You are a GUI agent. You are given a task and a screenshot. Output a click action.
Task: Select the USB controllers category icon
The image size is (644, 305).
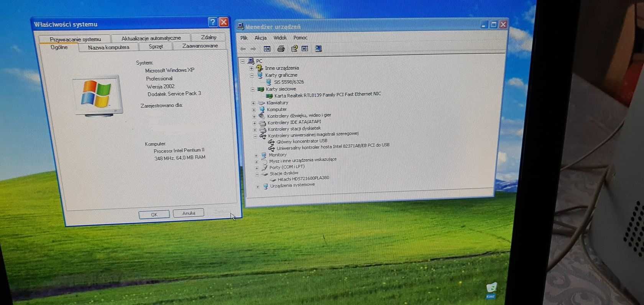pyautogui.click(x=263, y=136)
